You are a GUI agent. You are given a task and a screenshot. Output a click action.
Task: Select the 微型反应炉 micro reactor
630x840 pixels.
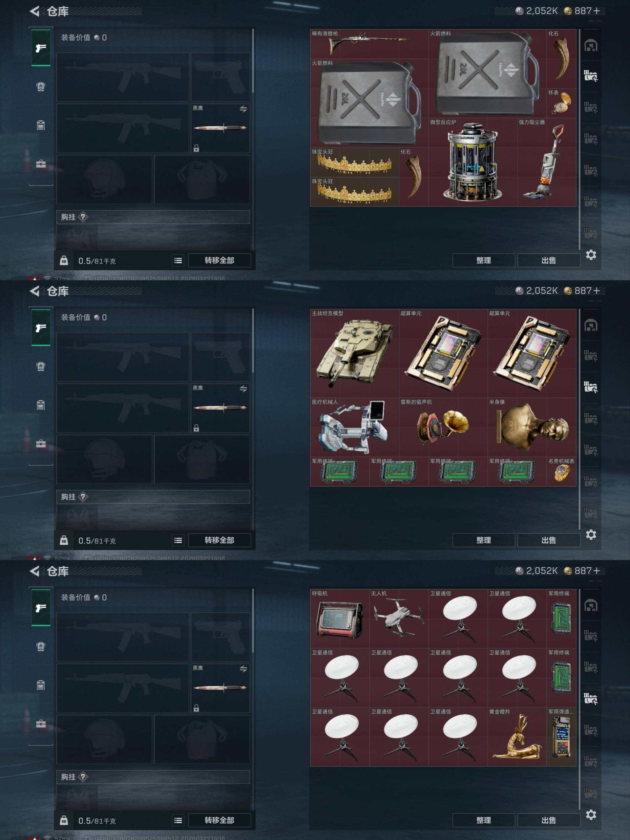click(472, 162)
